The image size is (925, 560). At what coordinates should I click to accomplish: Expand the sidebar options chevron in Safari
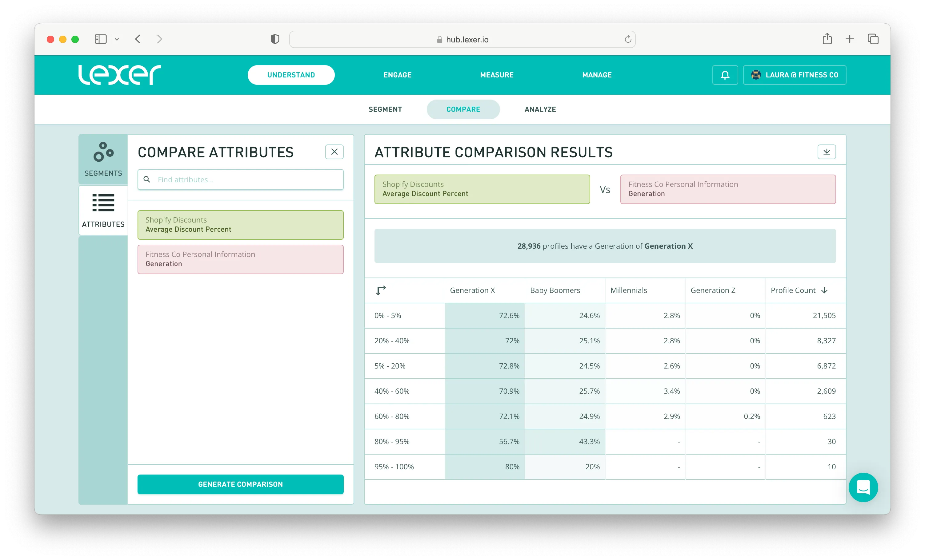[117, 39]
